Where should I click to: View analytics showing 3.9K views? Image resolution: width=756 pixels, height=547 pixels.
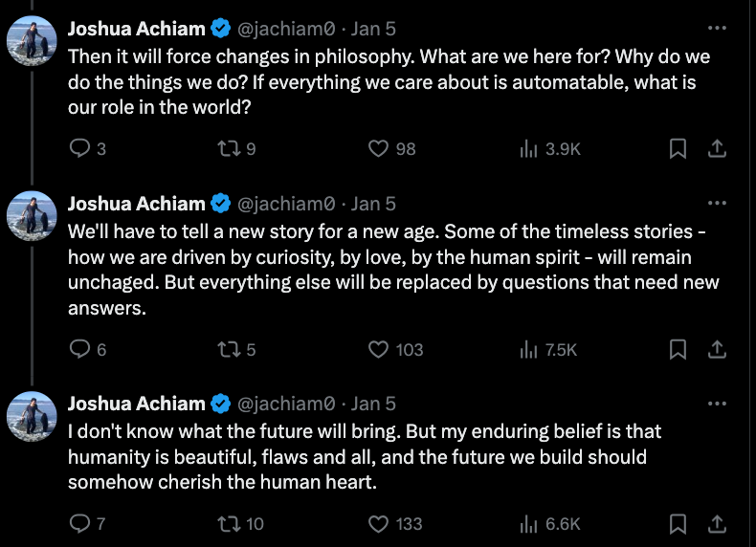tap(550, 148)
